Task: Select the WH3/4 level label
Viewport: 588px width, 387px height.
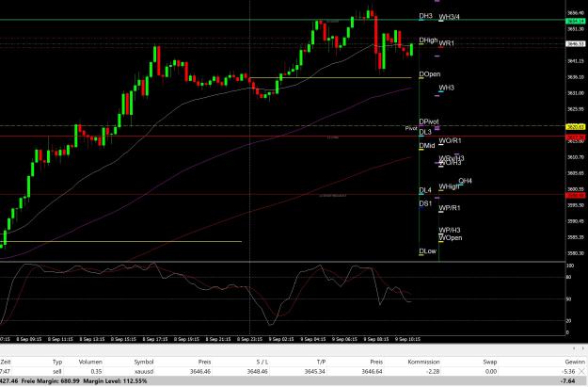Action: coord(449,17)
